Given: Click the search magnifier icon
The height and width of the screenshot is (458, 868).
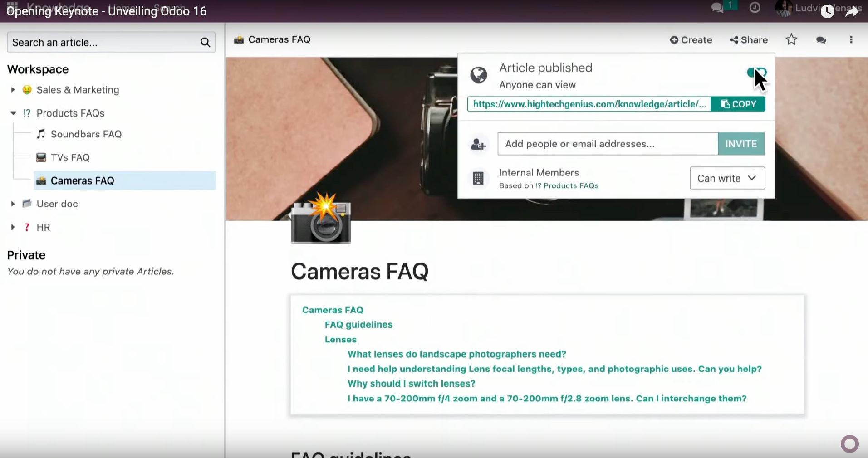Looking at the screenshot, I should pyautogui.click(x=205, y=43).
